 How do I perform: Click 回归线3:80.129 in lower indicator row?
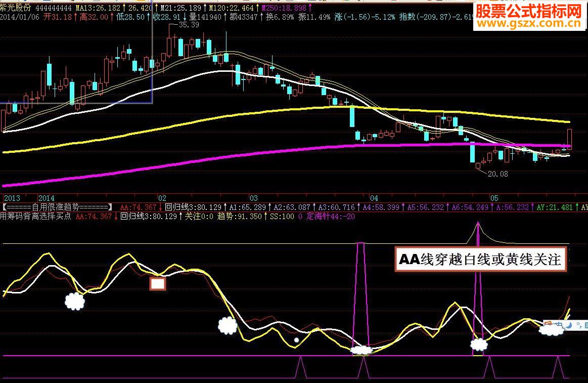pos(149,216)
